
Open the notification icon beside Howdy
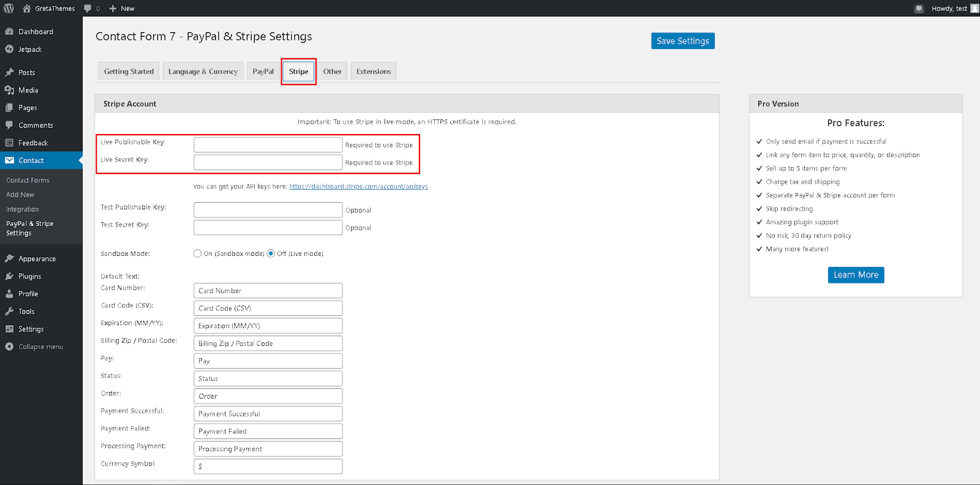tap(919, 9)
